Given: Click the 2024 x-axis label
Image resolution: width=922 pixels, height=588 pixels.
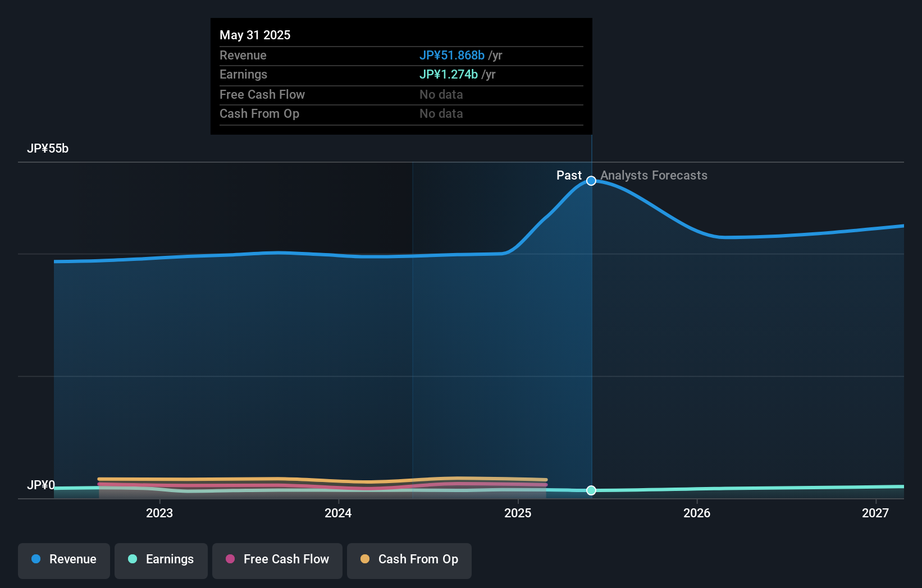Looking at the screenshot, I should pos(338,513).
